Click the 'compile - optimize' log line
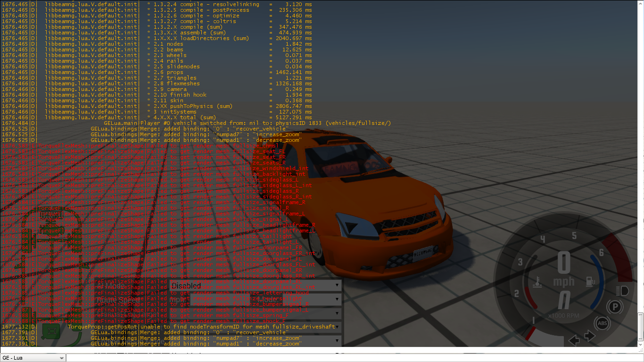644x362 pixels. 157,16
